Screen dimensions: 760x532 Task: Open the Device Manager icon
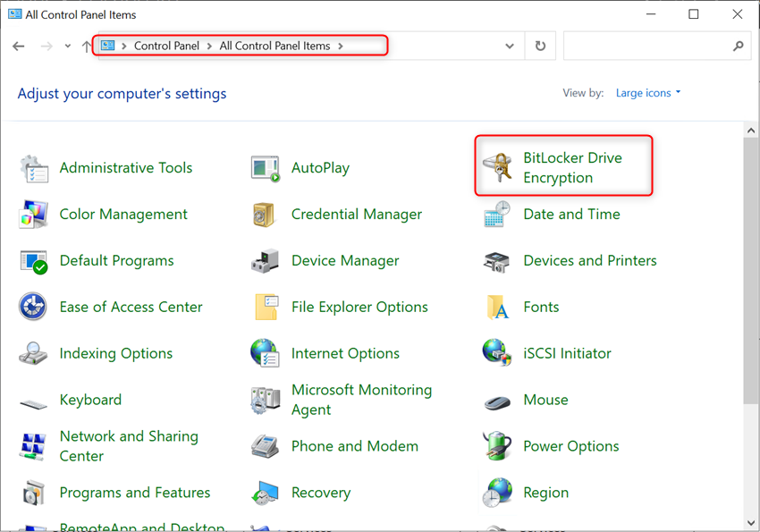[x=266, y=261]
